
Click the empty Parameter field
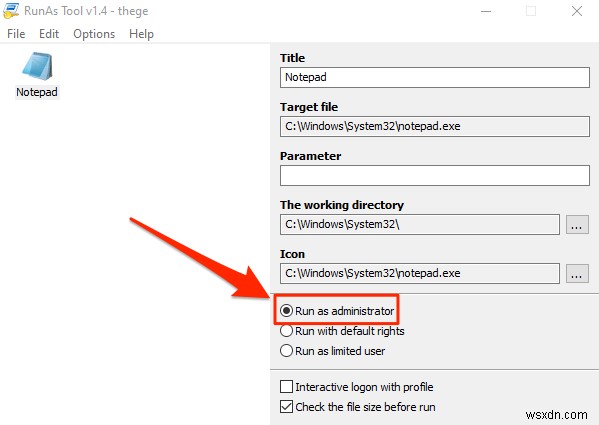[435, 176]
